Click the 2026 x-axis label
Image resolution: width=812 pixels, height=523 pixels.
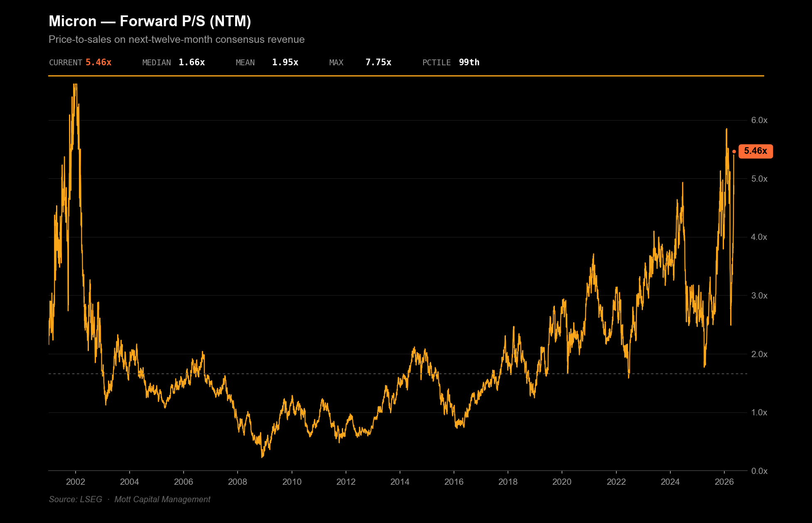(724, 482)
